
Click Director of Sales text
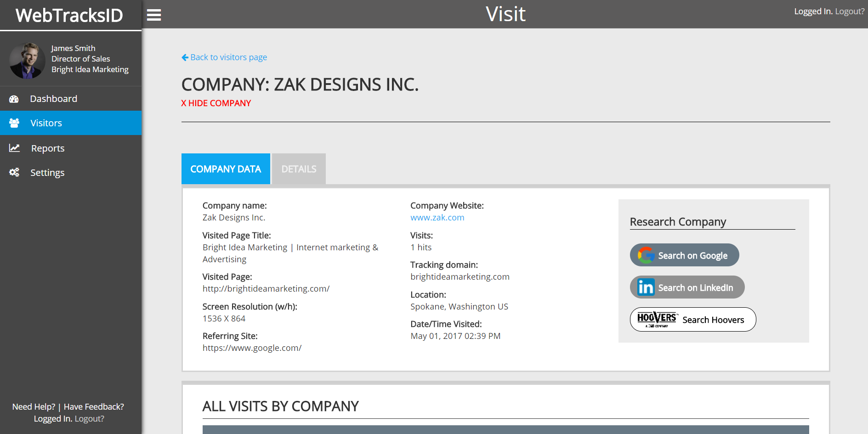(81, 59)
